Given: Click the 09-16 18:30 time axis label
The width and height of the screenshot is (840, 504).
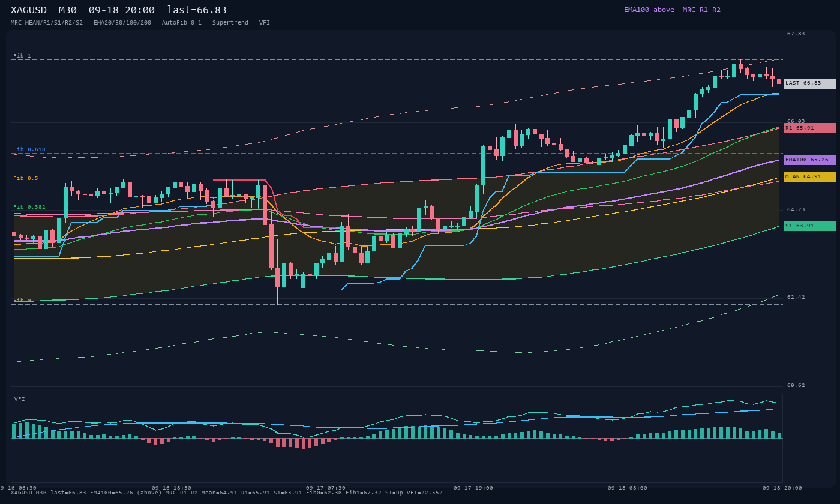Looking at the screenshot, I should click(x=172, y=488).
